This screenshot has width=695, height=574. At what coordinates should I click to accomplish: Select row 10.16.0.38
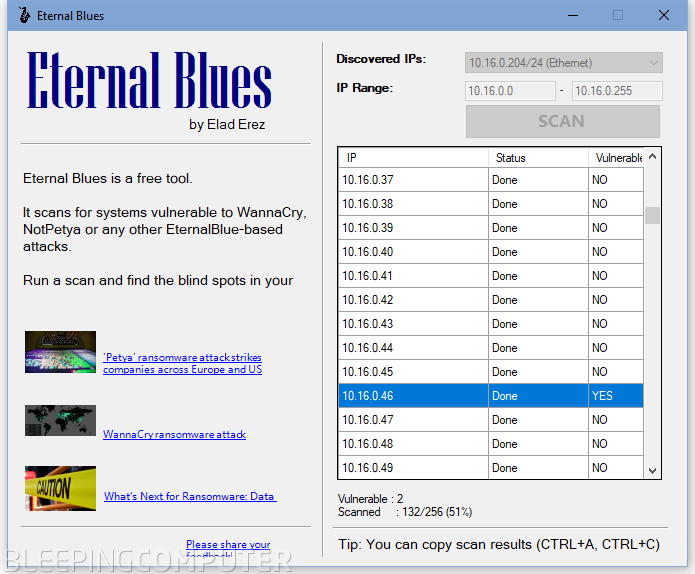coord(491,203)
